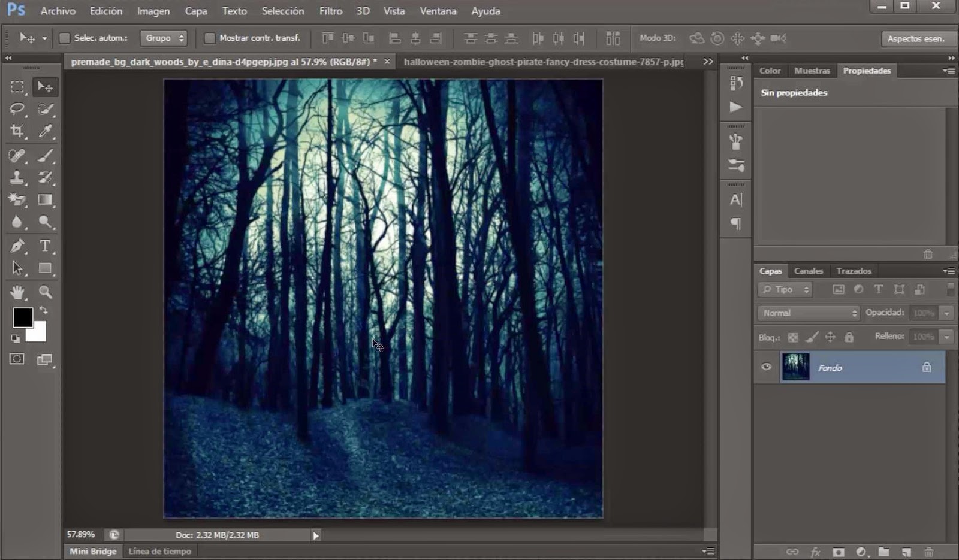The image size is (959, 560).
Task: Toggle lock image pixels brush icon
Action: tap(812, 337)
